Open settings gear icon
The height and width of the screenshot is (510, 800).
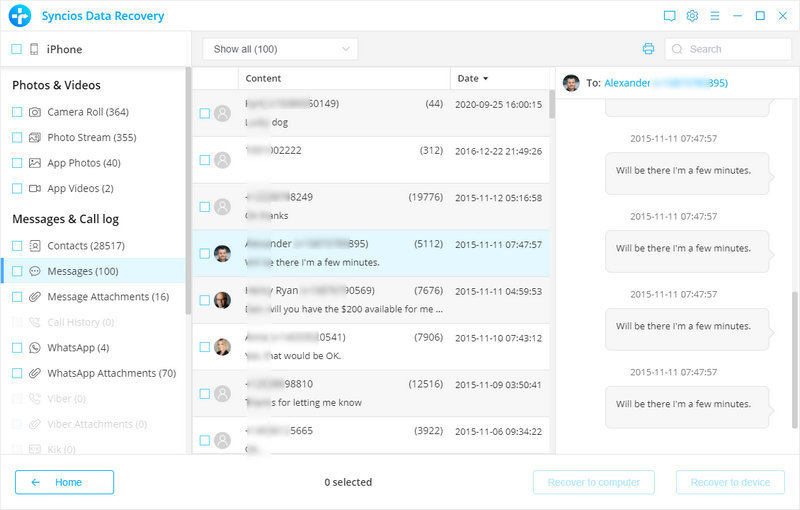692,16
